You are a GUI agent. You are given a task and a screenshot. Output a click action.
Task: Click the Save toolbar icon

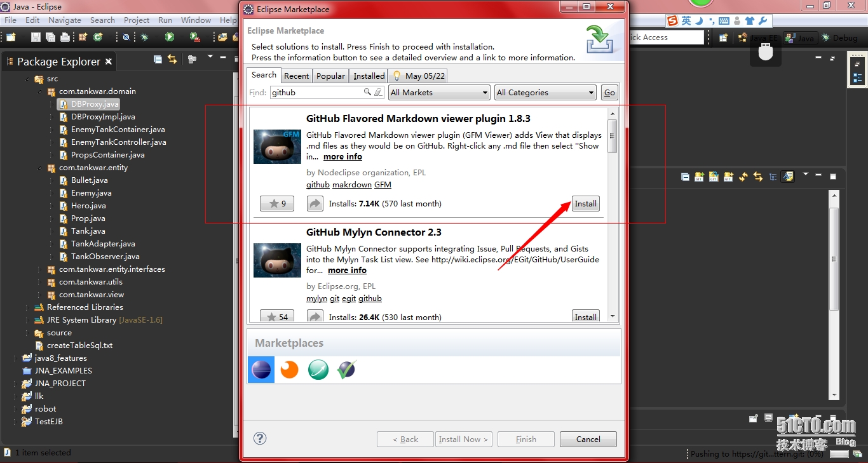pos(36,37)
